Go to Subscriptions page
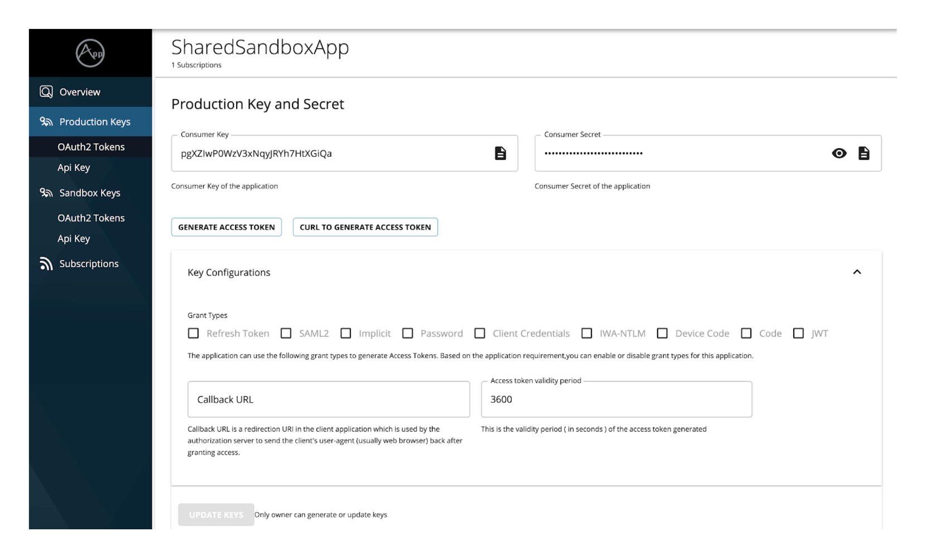Screen dimensions: 931x560 [90, 263]
